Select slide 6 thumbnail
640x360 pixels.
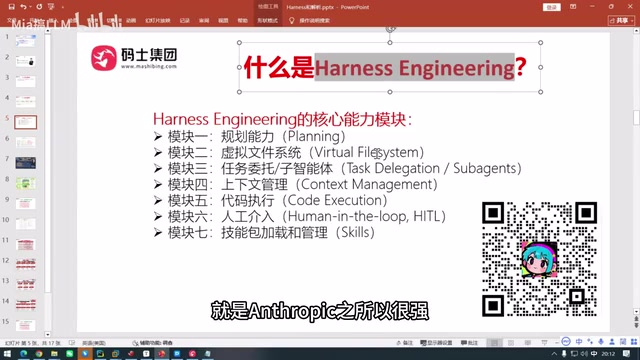(25, 142)
